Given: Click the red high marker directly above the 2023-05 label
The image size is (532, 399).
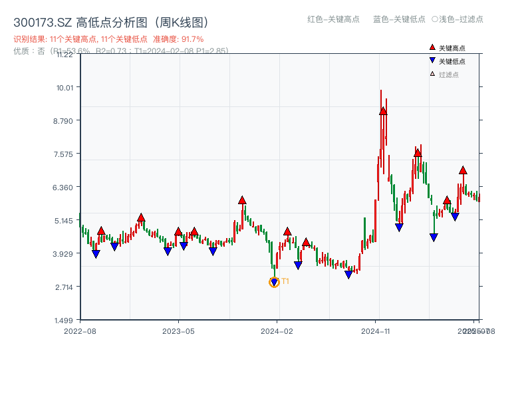Looking at the screenshot, I should click(x=178, y=231).
